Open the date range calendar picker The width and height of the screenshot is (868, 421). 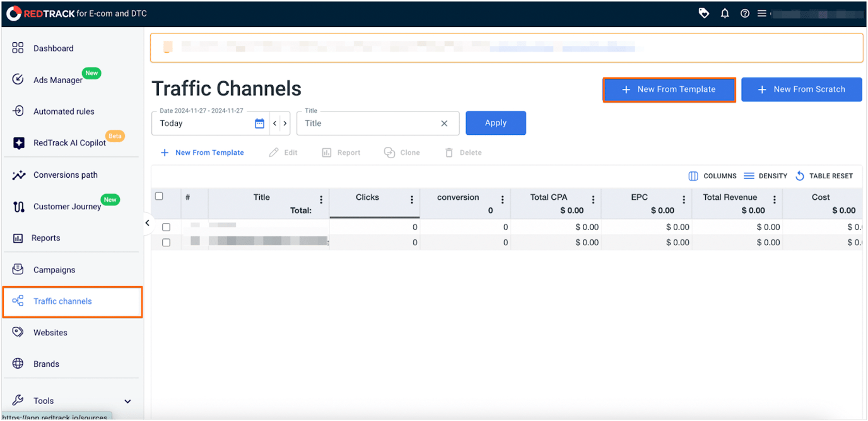click(x=259, y=124)
